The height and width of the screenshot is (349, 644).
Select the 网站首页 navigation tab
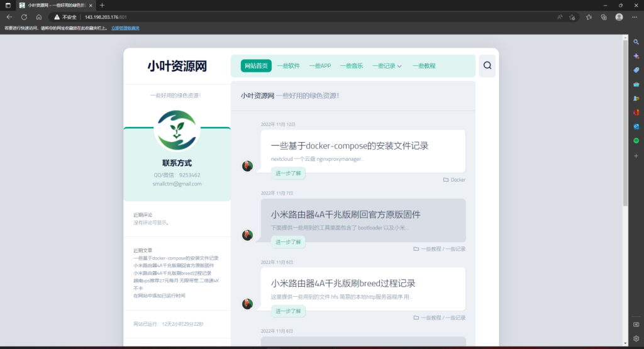coord(256,65)
